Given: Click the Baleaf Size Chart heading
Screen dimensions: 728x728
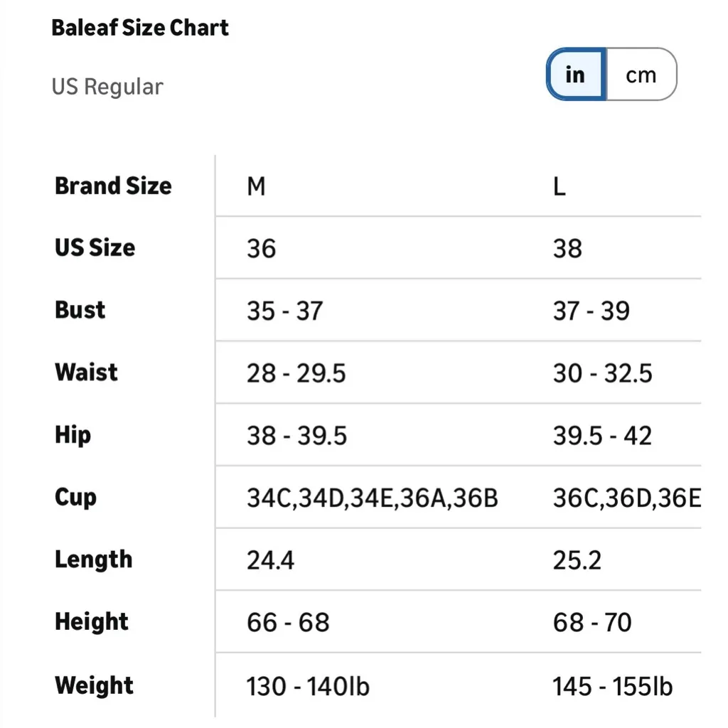Looking at the screenshot, I should pos(140,28).
